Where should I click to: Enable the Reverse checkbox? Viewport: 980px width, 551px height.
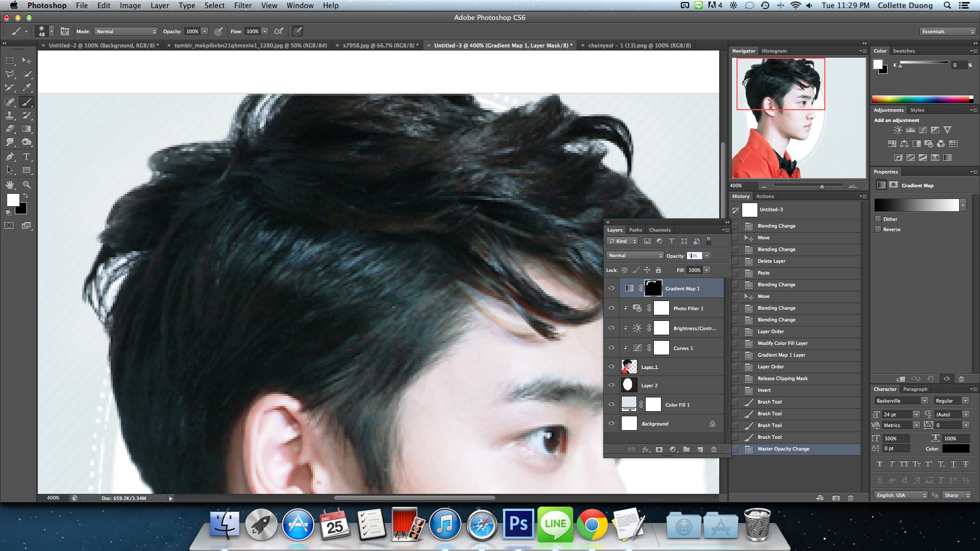(x=878, y=229)
